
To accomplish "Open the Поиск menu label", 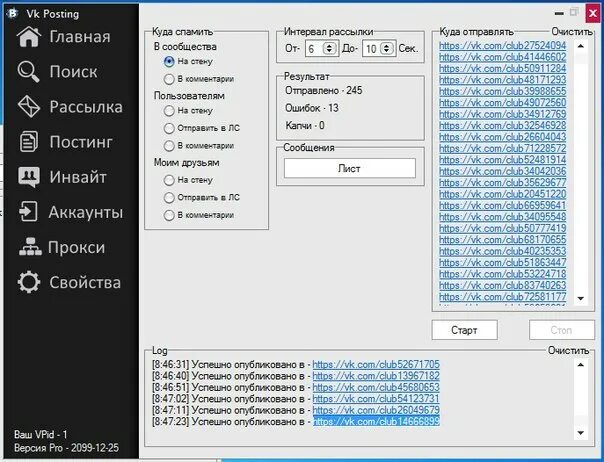I will (x=73, y=72).
